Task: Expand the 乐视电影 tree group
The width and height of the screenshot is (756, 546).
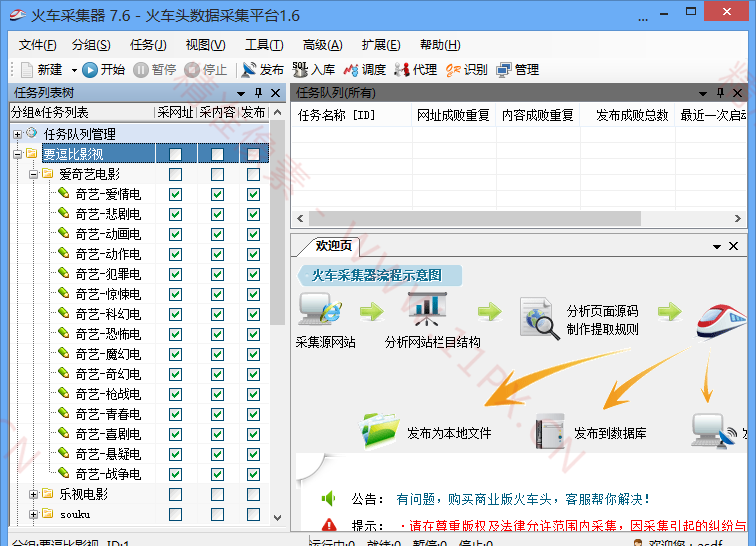Action: 33,494
